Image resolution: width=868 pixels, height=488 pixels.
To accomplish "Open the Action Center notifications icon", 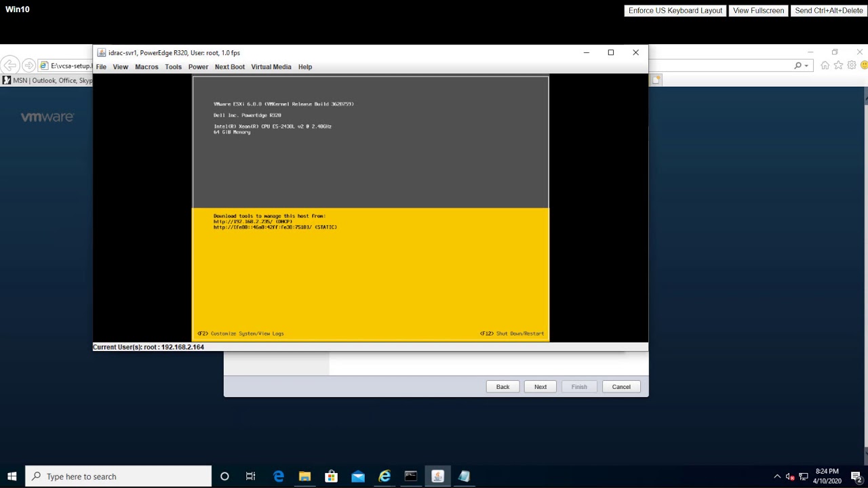I will tap(856, 476).
